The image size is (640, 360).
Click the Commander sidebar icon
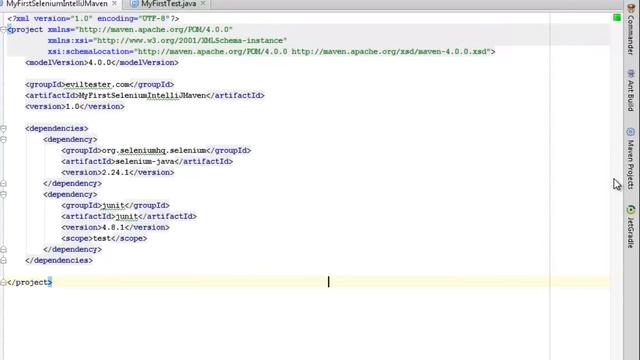point(631,9)
